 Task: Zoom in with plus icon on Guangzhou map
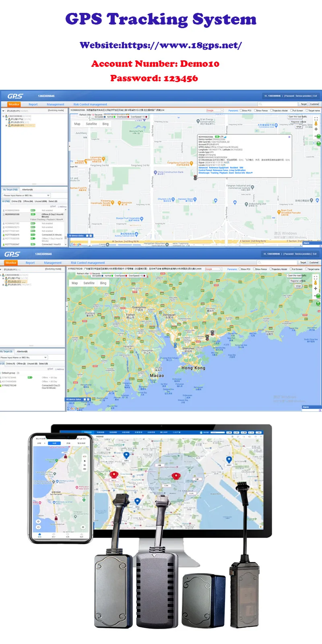click(316, 289)
